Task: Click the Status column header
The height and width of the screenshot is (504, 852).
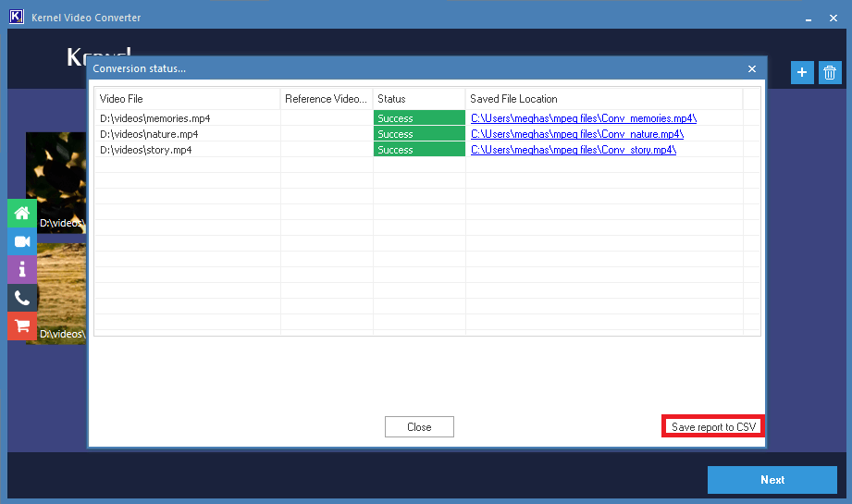Action: [x=419, y=99]
